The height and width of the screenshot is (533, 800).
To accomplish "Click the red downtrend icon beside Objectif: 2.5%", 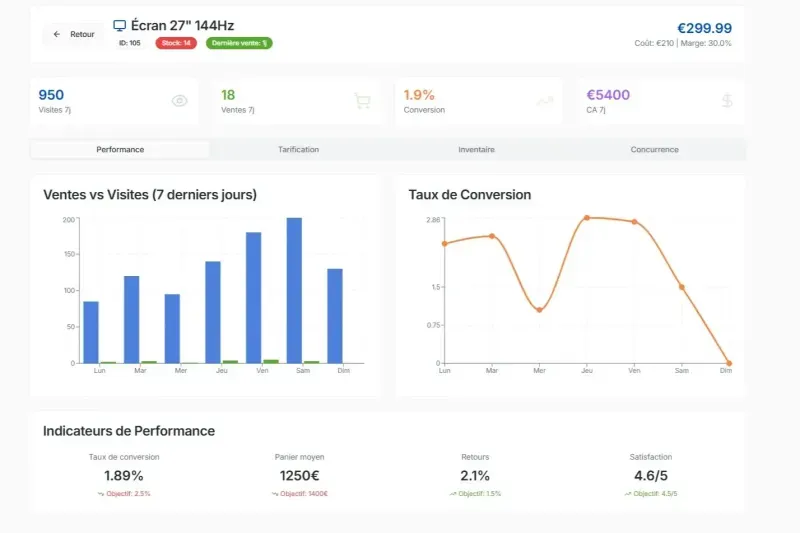I will pos(101,494).
